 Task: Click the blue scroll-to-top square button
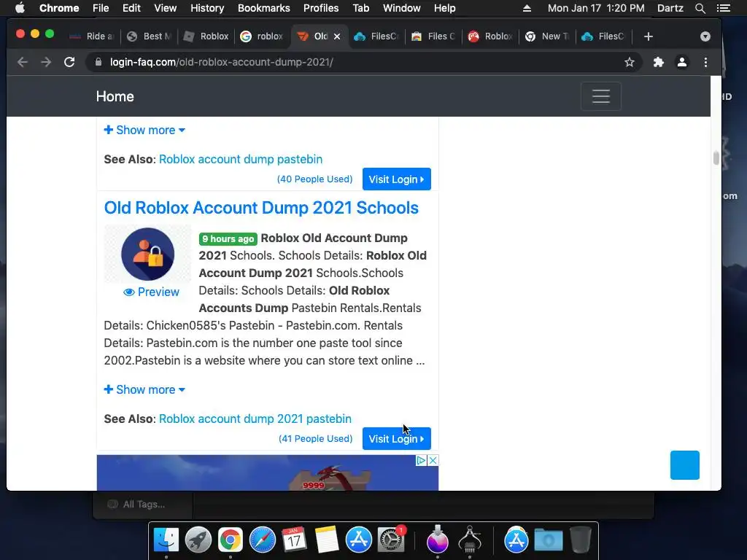point(684,465)
